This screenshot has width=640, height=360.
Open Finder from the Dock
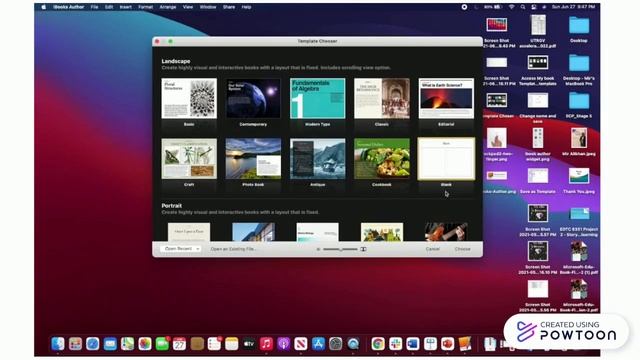point(58,344)
